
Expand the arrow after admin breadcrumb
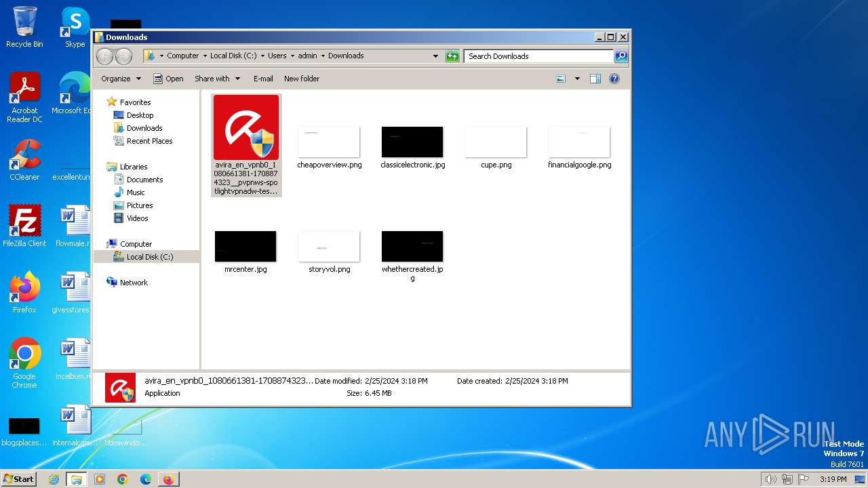coord(323,56)
